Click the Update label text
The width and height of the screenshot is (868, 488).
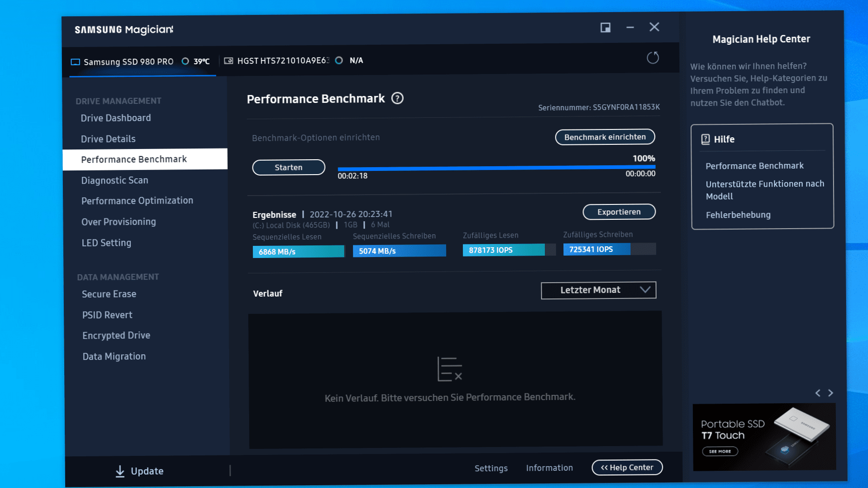pos(147,471)
